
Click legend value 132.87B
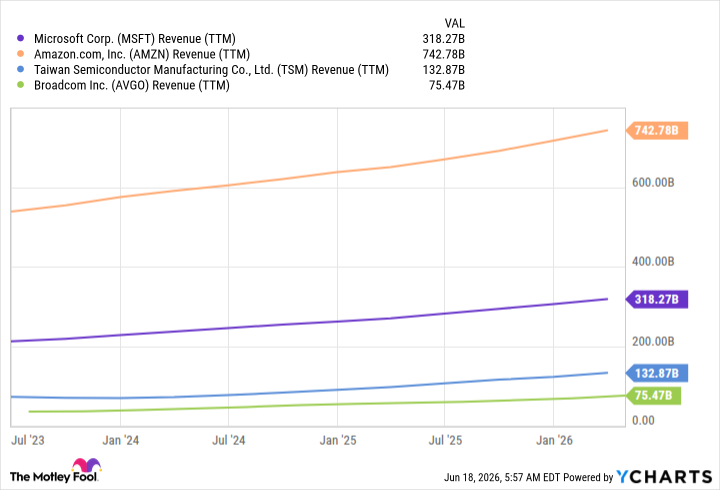(444, 70)
